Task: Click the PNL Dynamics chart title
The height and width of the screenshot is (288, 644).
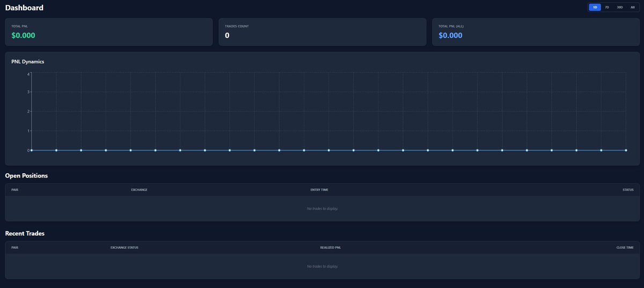Action: (x=27, y=62)
